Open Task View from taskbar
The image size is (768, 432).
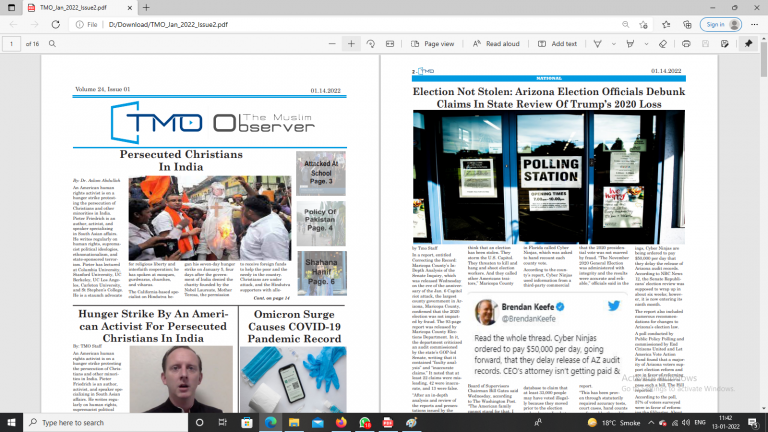click(223, 423)
